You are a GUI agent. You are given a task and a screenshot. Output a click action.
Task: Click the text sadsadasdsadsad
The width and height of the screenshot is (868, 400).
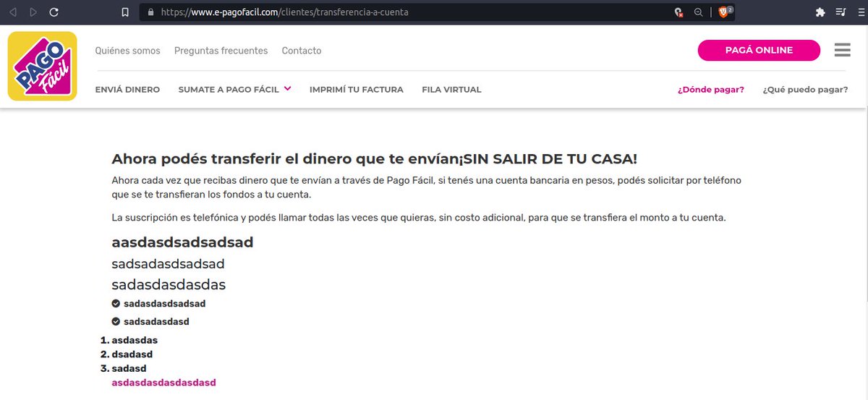point(168,263)
